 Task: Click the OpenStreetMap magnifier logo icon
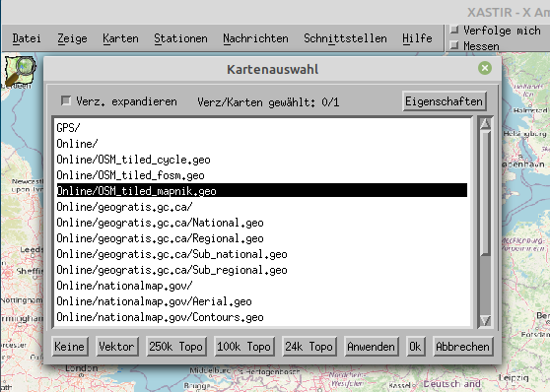(21, 71)
